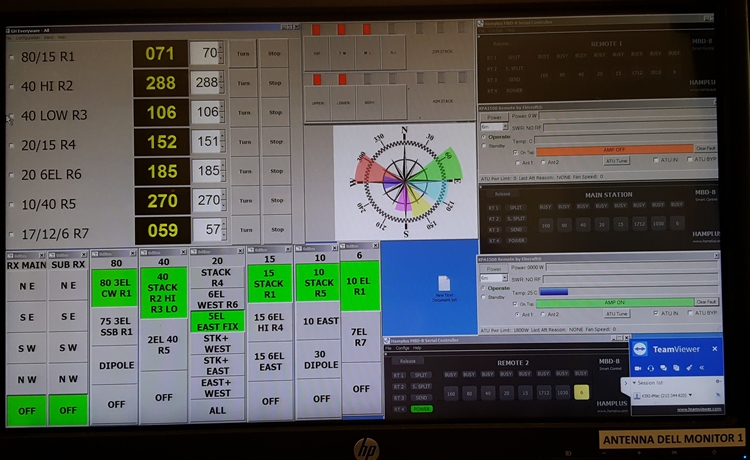Viewport: 750px width, 460px height.
Task: Expand TeamViewer side panel arrow
Action: [626, 383]
